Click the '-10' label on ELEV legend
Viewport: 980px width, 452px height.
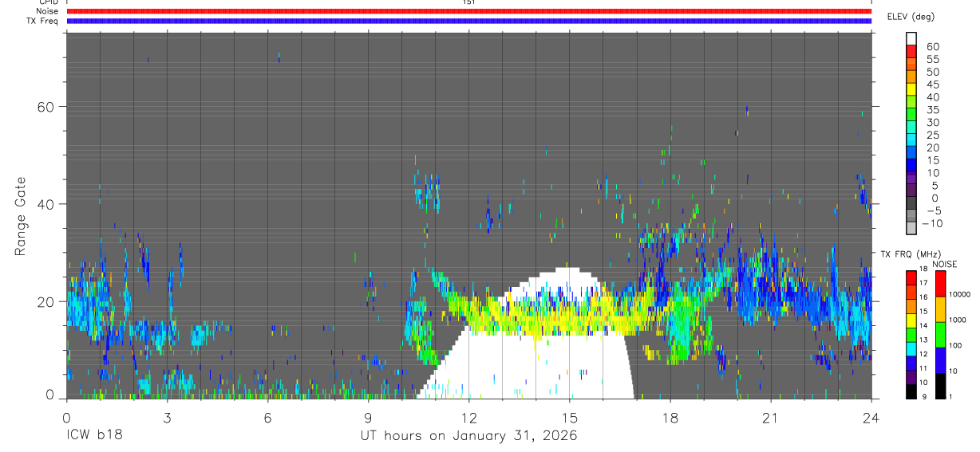pyautogui.click(x=931, y=223)
